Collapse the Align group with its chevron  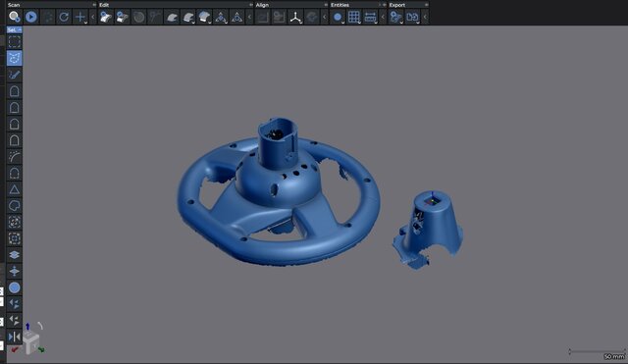click(x=325, y=17)
